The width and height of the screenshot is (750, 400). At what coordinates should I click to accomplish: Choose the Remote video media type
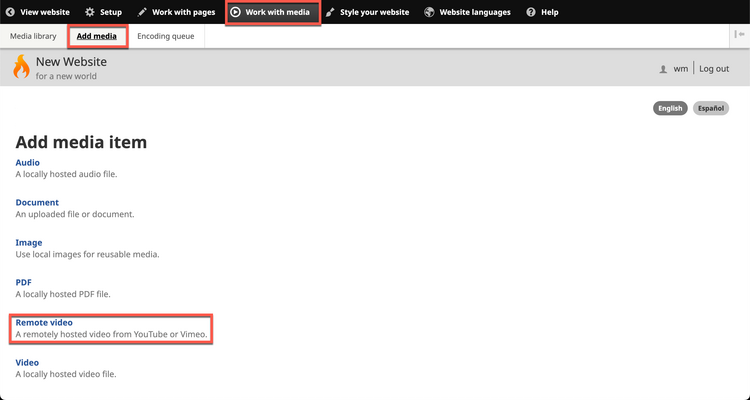coord(44,323)
